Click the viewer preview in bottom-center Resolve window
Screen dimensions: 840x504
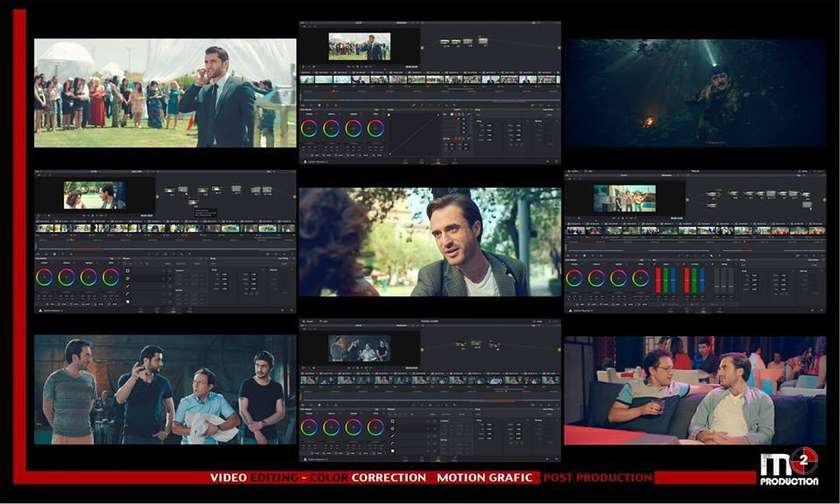pos(359,348)
